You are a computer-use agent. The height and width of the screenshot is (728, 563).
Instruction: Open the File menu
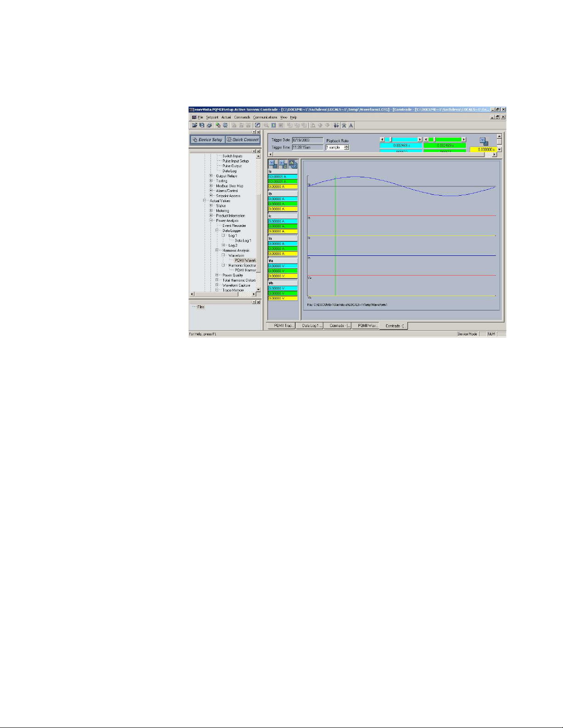pos(200,117)
